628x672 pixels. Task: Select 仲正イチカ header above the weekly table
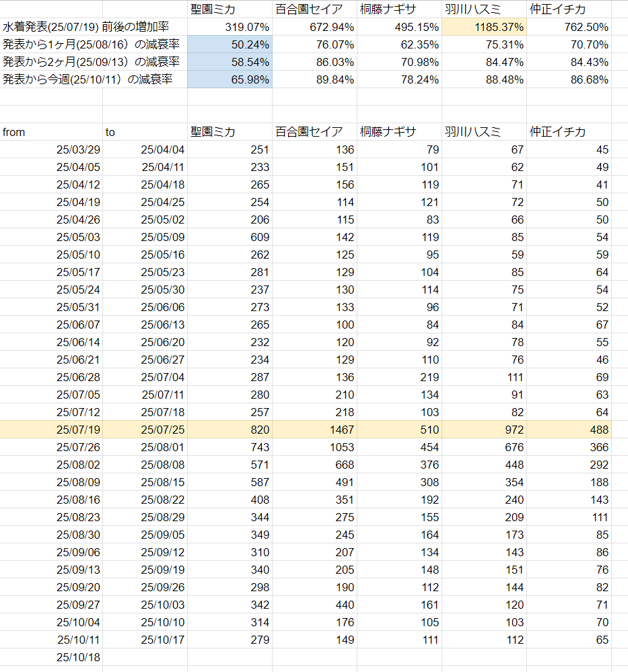[569, 132]
